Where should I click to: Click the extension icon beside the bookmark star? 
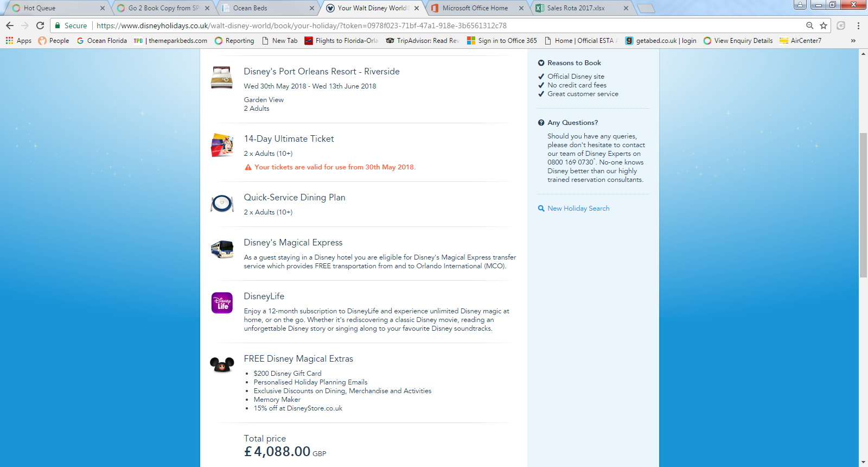coord(841,26)
